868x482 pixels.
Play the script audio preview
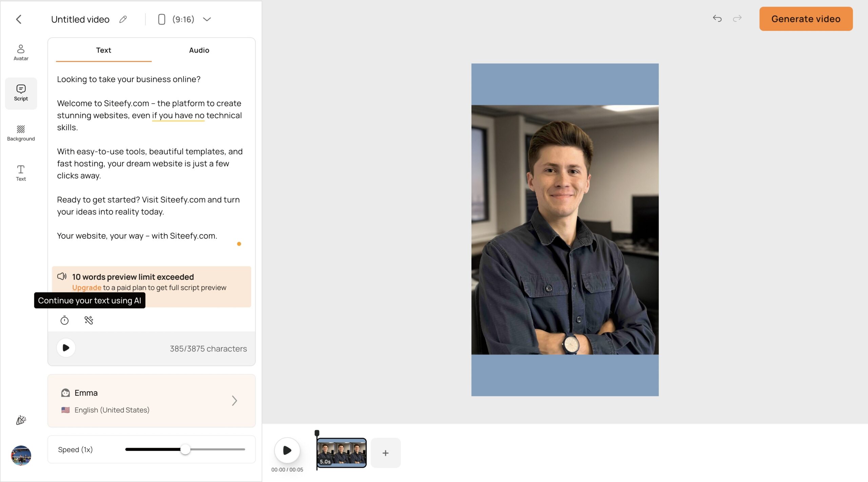(66, 348)
